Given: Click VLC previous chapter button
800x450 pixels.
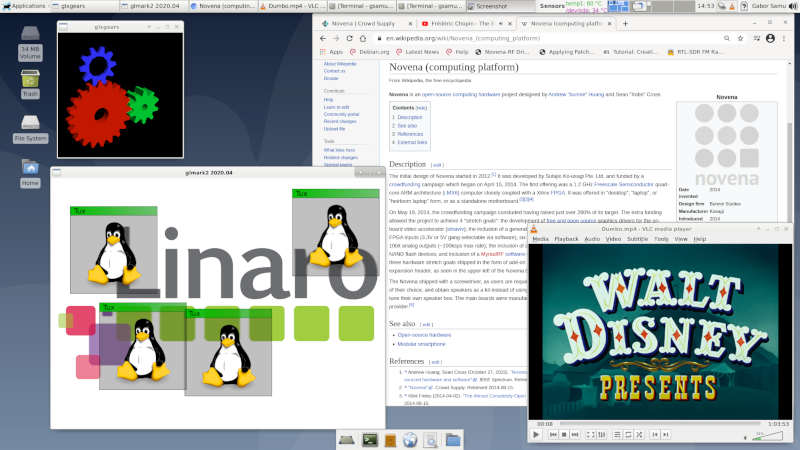Looking at the screenshot, I should (x=655, y=435).
